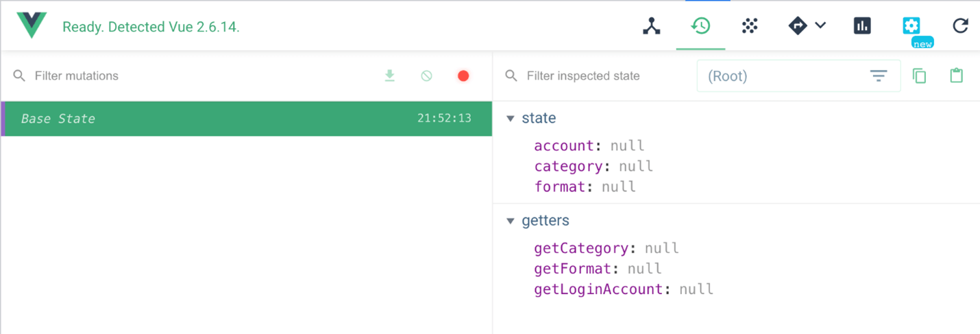Select the Base State mutation entry
980x334 pixels.
246,119
